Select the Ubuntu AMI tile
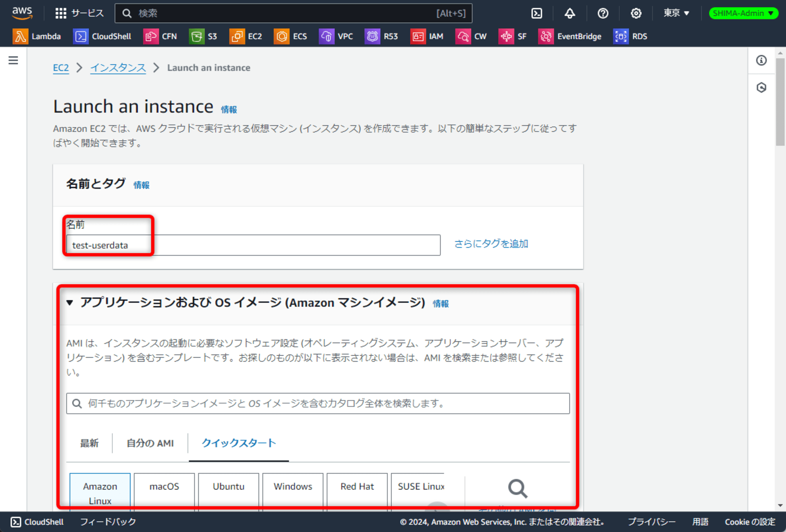The image size is (786, 532). tap(228, 492)
